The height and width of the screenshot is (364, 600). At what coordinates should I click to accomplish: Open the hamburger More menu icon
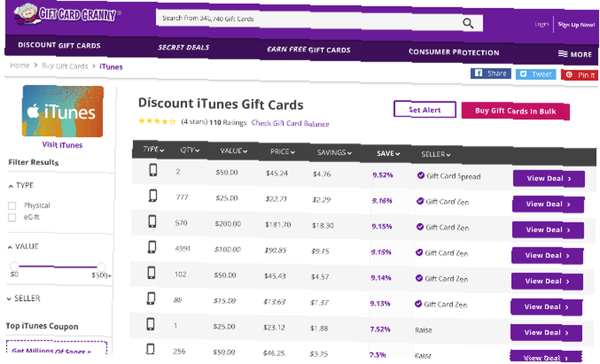pos(563,53)
